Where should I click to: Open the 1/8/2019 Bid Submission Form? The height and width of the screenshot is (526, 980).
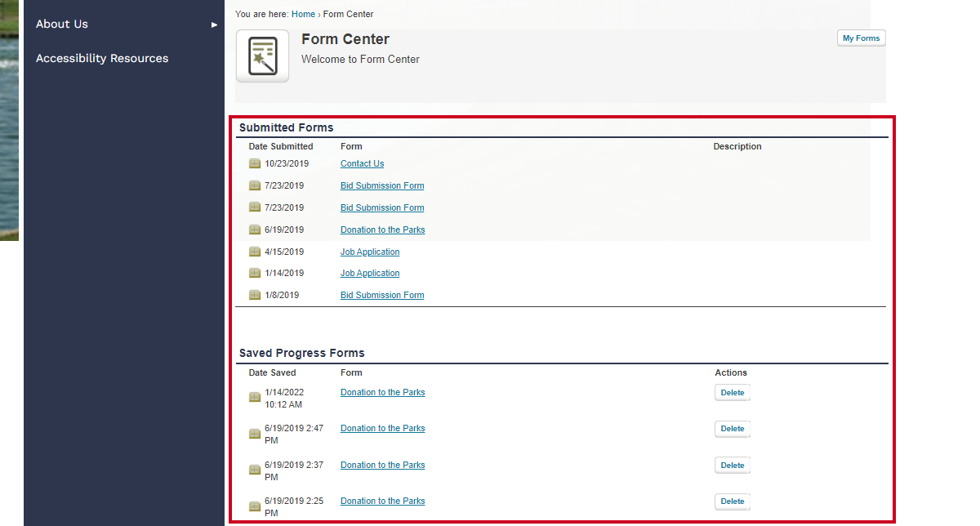(x=382, y=295)
